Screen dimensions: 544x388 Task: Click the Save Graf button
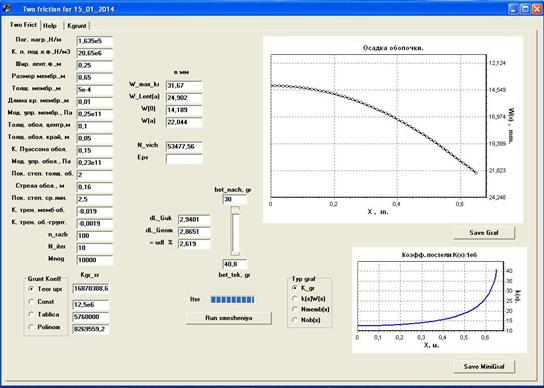[x=484, y=233]
